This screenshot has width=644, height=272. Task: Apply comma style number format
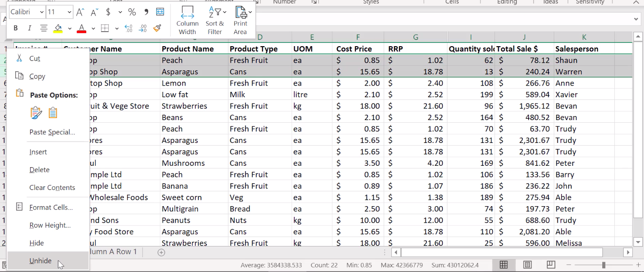click(146, 12)
